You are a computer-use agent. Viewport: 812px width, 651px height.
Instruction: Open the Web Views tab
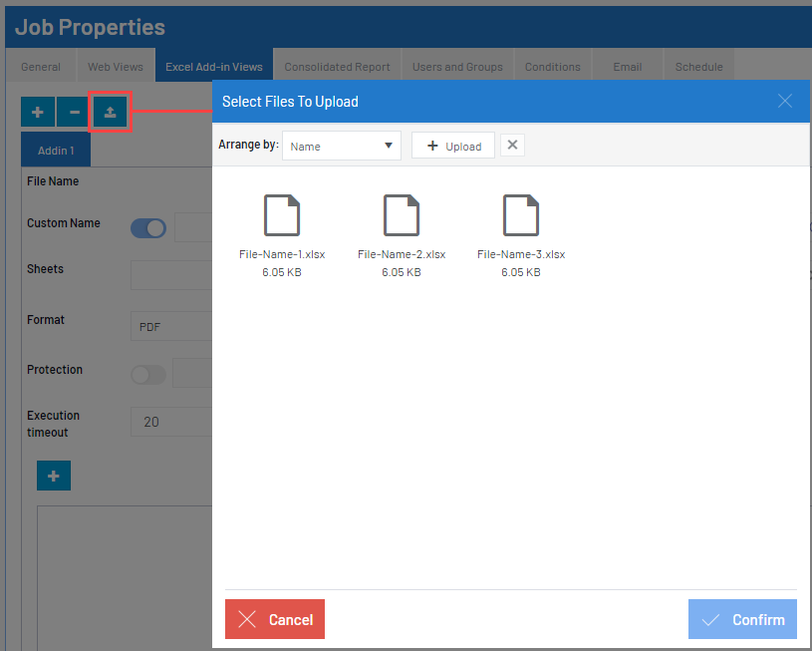(116, 67)
